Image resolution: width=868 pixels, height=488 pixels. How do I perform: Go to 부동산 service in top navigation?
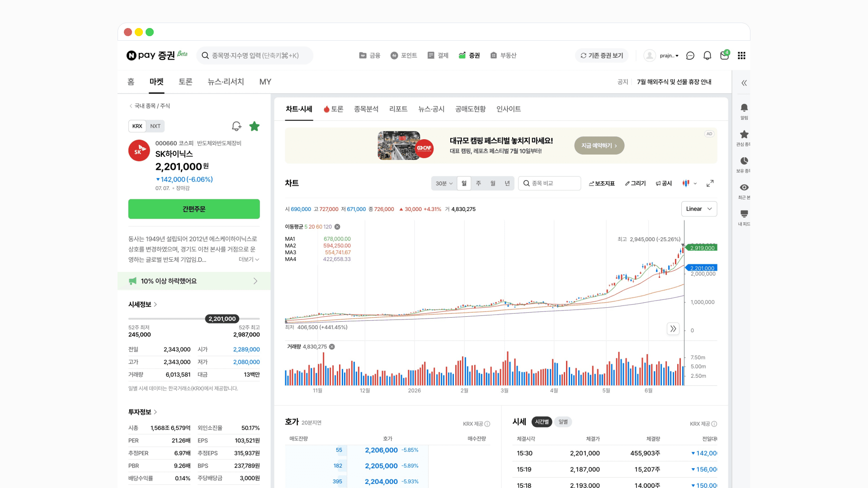pyautogui.click(x=503, y=56)
